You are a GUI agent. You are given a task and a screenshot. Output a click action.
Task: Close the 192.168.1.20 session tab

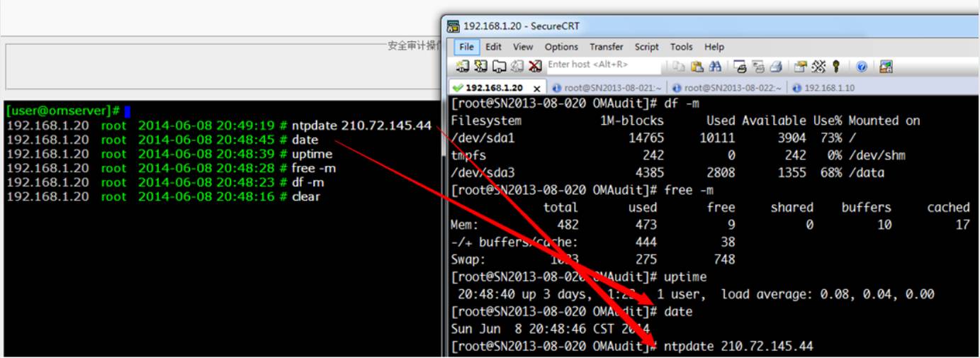[537, 89]
